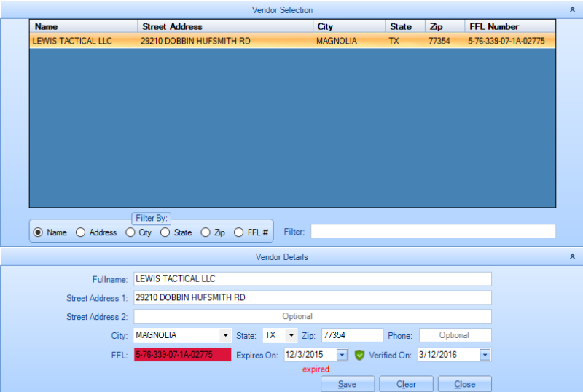583x392 pixels.
Task: Click the Save button
Action: pos(348,384)
